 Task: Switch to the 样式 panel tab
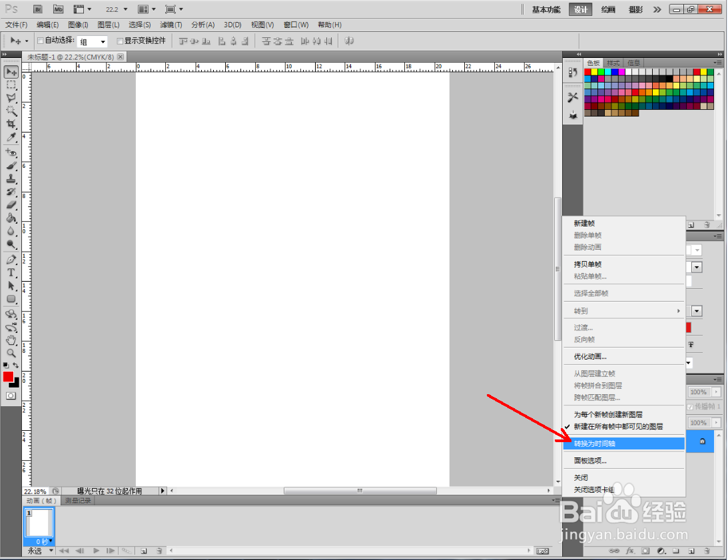[613, 63]
